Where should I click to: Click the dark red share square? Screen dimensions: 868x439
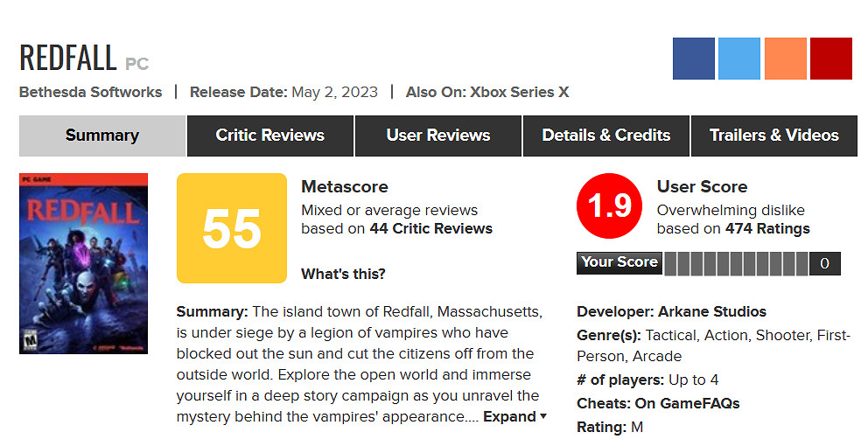pos(830,59)
